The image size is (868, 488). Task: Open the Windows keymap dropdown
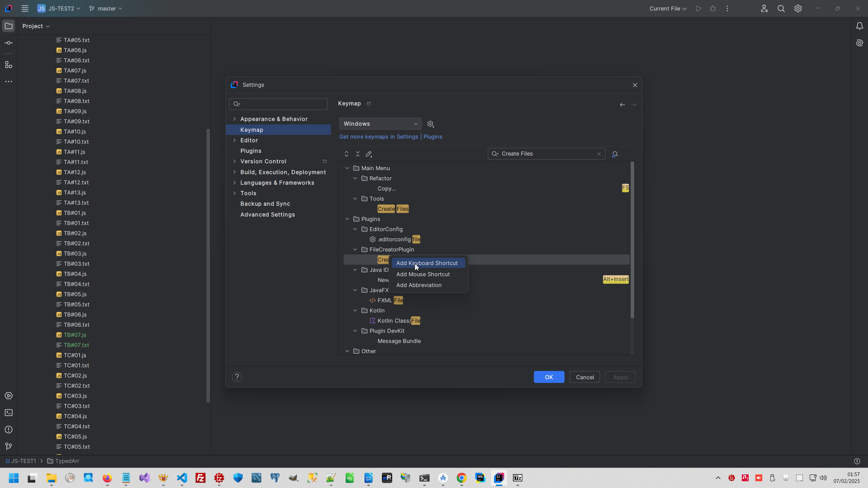380,124
